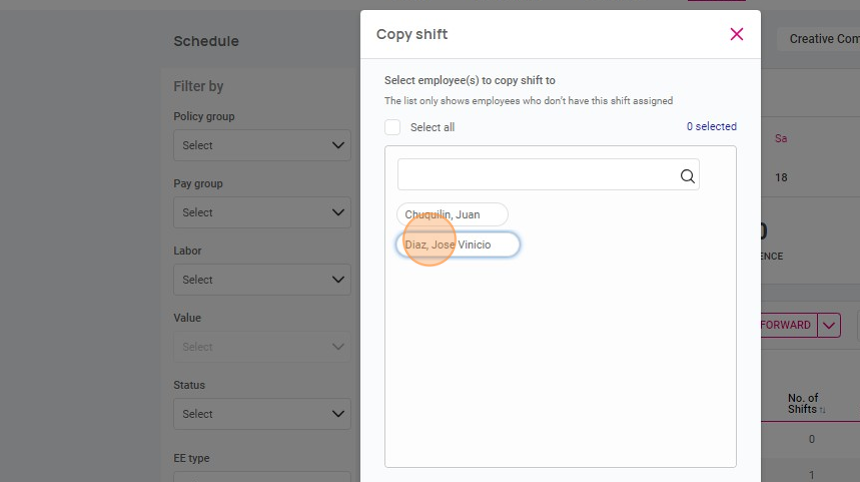The height and width of the screenshot is (482, 860).
Task: Click the Pay group chevron arrow
Action: tap(338, 213)
